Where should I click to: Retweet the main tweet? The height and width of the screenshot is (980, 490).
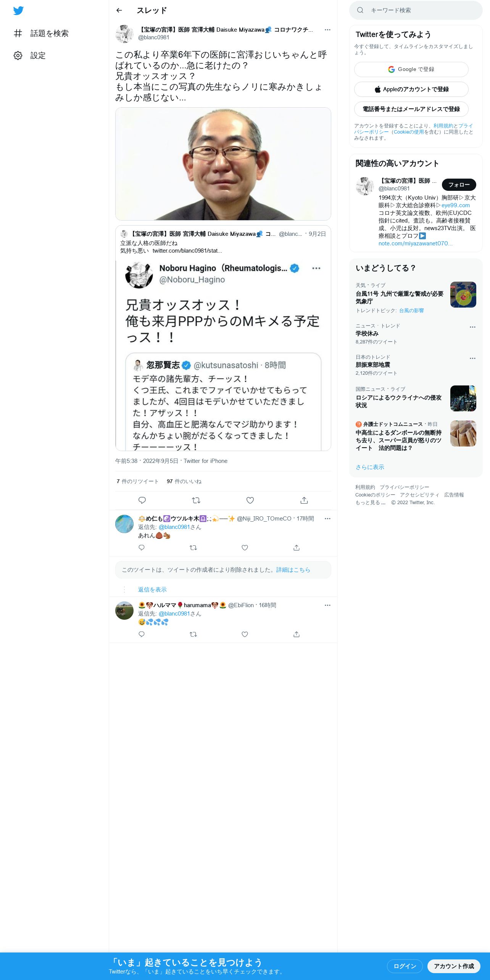(x=196, y=500)
